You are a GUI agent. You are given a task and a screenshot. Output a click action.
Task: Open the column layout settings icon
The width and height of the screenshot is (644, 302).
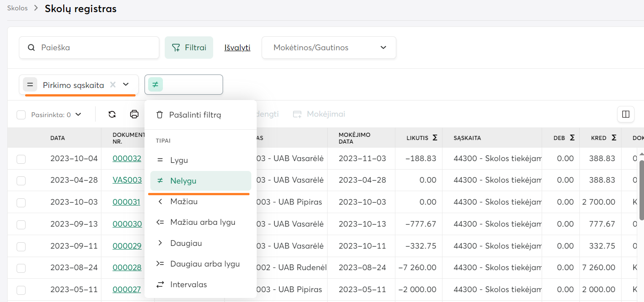[x=626, y=114]
